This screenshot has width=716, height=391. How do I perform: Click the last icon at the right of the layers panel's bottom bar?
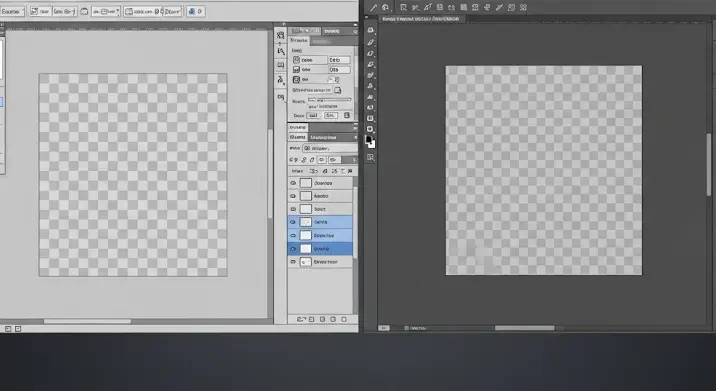click(x=343, y=319)
